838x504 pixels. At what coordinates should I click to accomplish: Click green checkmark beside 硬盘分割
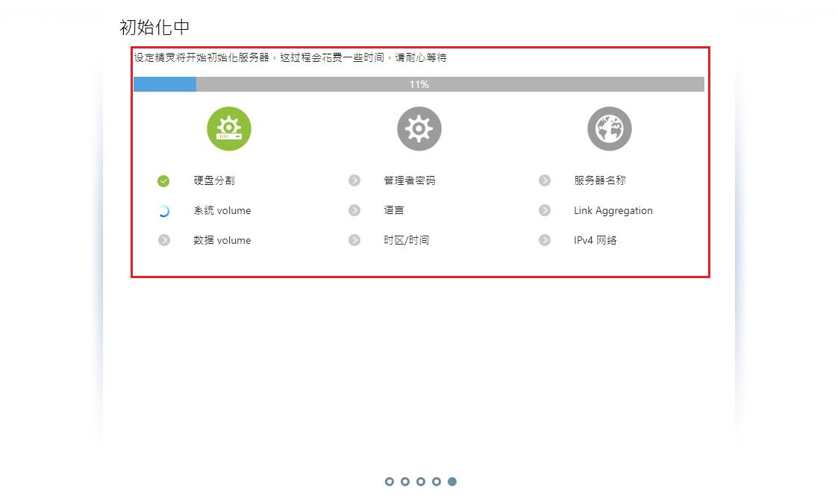(x=163, y=181)
